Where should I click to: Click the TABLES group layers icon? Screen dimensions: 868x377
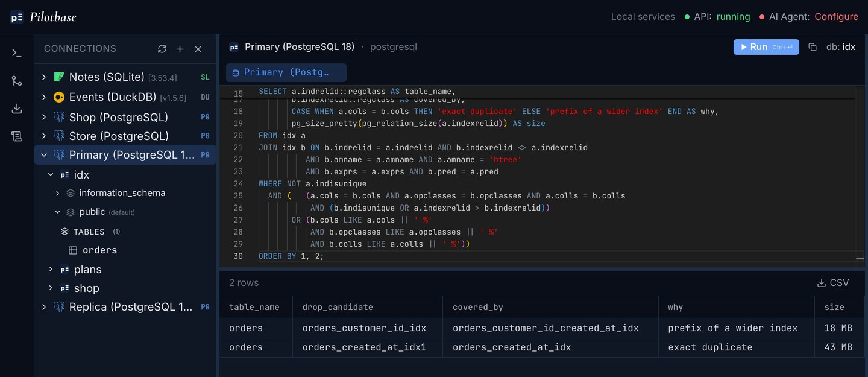point(65,232)
